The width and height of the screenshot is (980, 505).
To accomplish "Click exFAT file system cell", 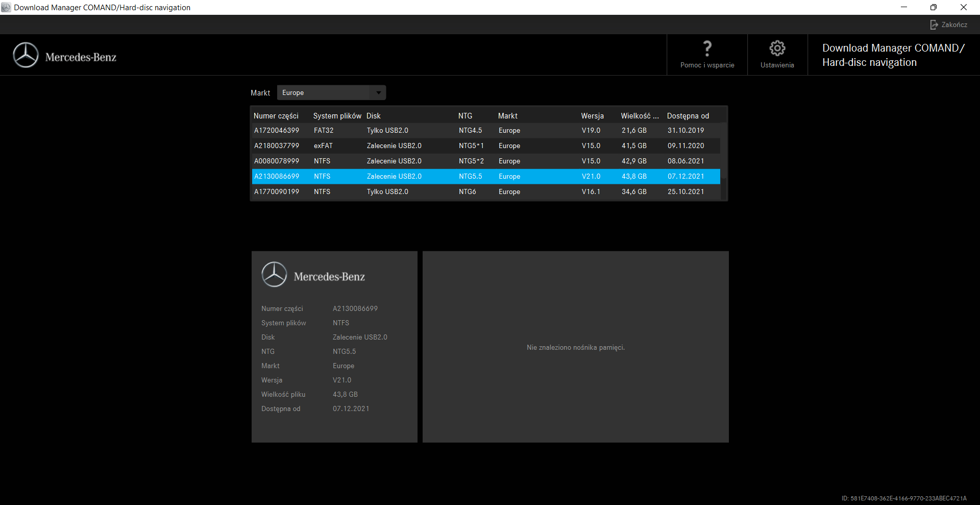I will coord(323,146).
